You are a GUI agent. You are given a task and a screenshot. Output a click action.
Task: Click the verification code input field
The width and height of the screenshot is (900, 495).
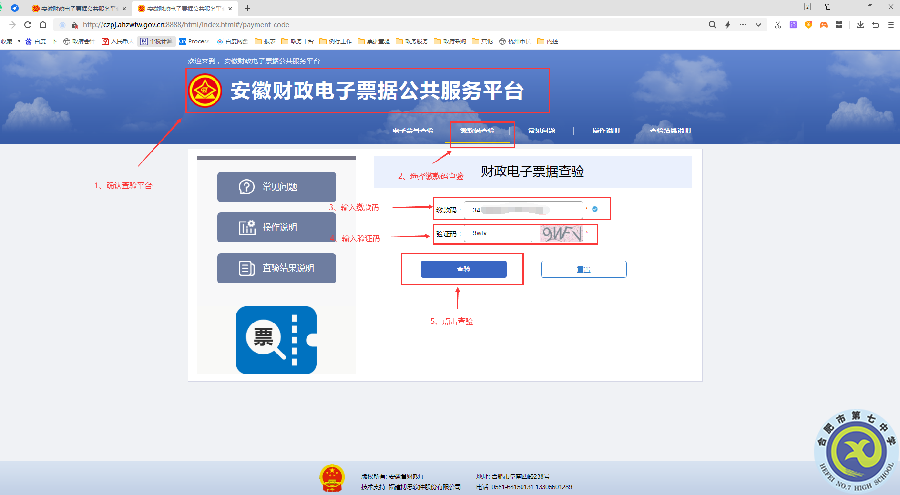coord(490,235)
